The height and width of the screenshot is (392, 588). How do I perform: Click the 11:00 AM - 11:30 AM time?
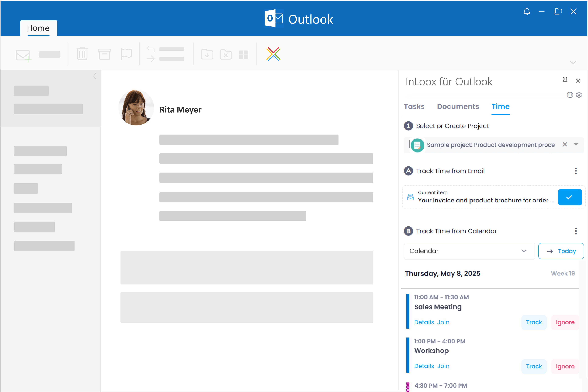pyautogui.click(x=441, y=297)
